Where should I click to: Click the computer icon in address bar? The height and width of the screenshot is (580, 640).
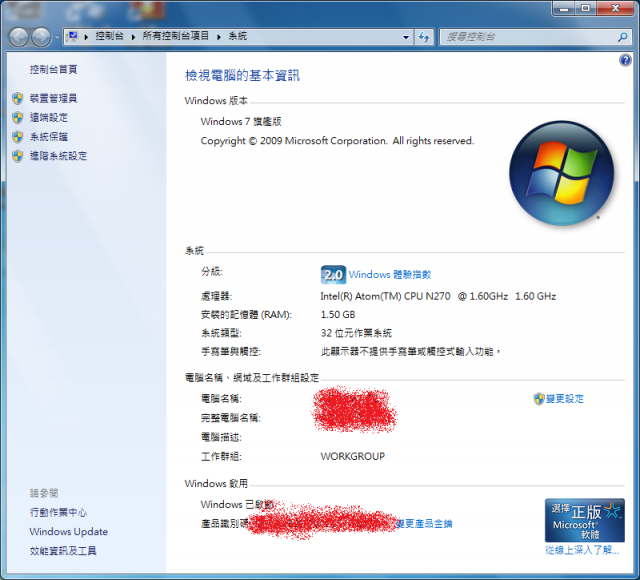[73, 37]
